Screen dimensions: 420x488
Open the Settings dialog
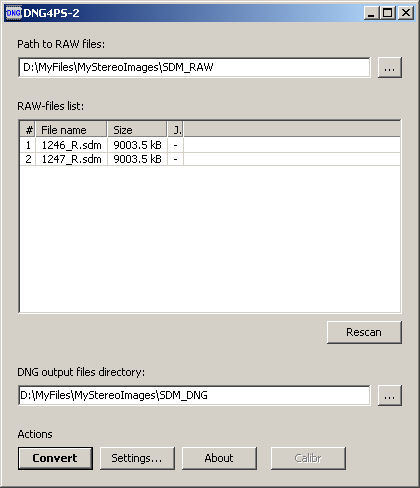point(137,458)
